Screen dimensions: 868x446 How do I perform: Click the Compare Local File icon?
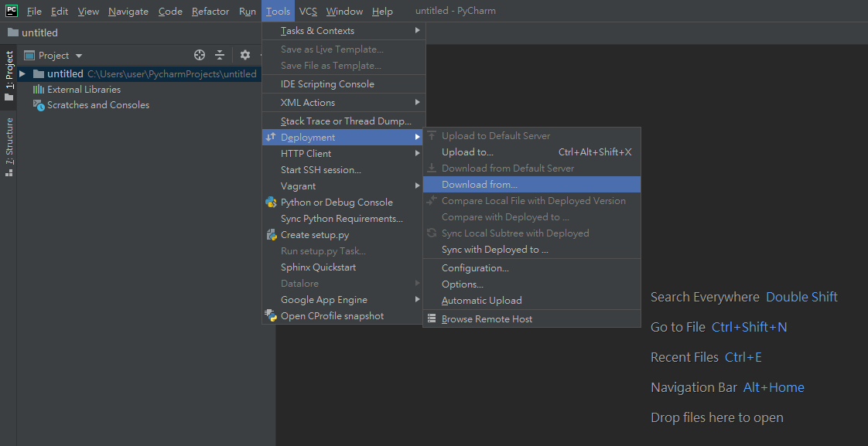click(x=432, y=200)
